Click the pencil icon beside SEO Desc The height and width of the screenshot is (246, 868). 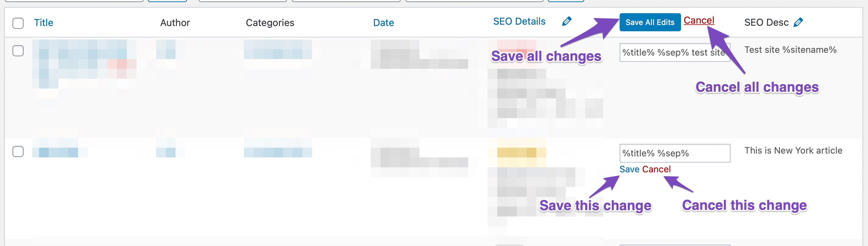click(798, 23)
